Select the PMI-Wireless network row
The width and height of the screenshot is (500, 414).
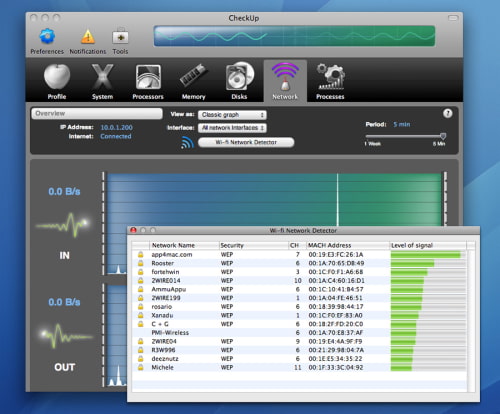click(299, 333)
